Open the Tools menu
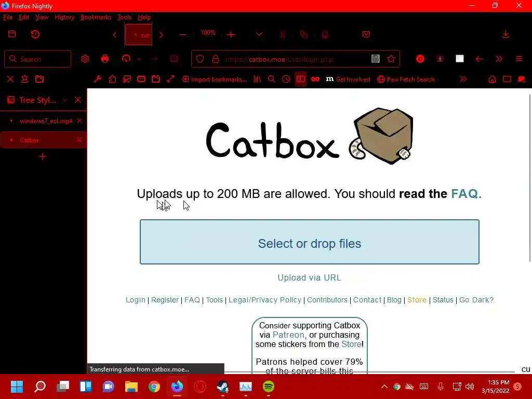532x399 pixels. pyautogui.click(x=125, y=17)
